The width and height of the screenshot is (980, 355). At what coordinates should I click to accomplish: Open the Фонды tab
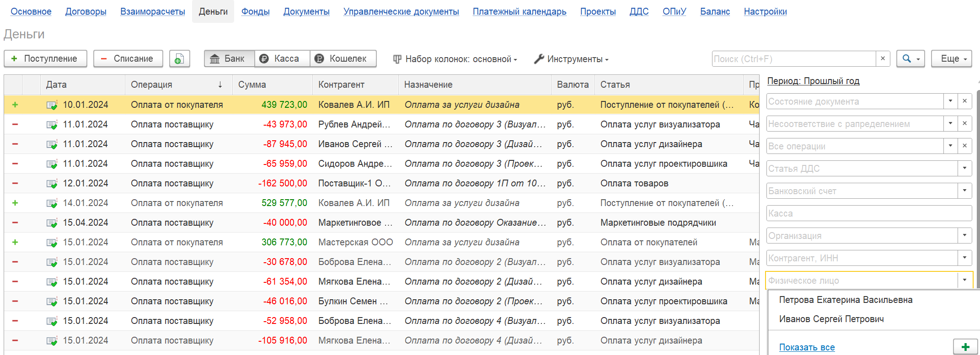point(256,11)
